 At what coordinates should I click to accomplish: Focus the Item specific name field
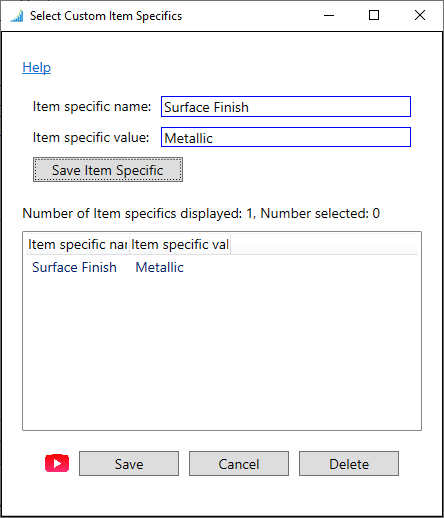[x=286, y=107]
